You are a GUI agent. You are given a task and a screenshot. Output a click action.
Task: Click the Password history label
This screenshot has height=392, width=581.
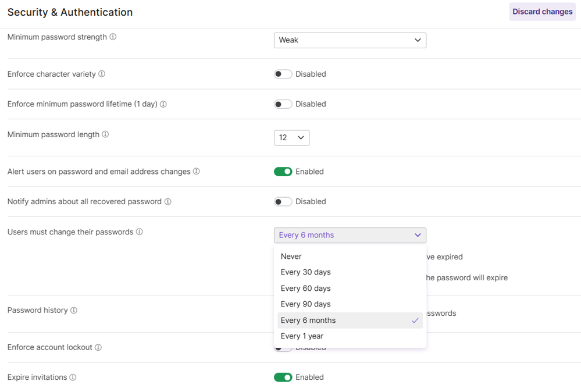click(x=37, y=310)
